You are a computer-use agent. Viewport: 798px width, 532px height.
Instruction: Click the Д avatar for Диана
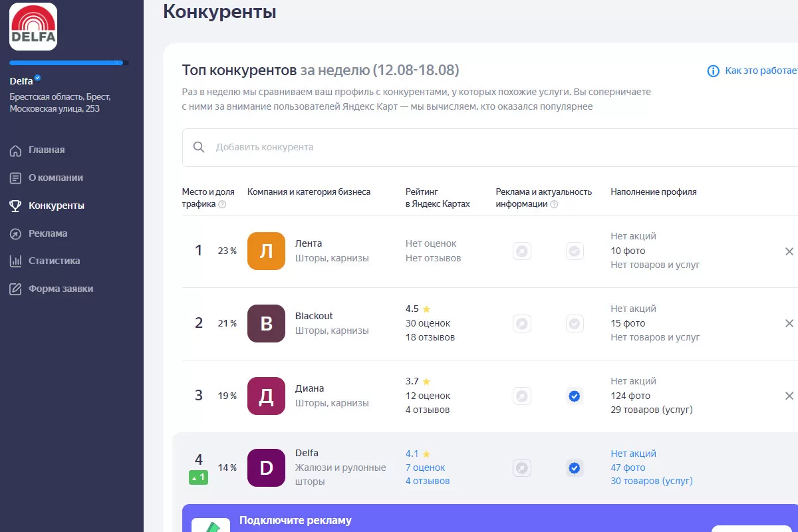tap(266, 396)
